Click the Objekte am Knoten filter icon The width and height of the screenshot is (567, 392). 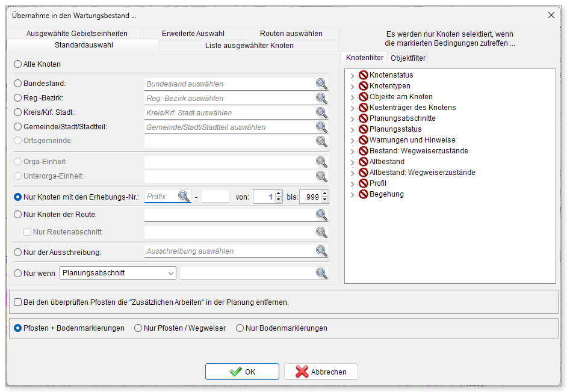363,97
